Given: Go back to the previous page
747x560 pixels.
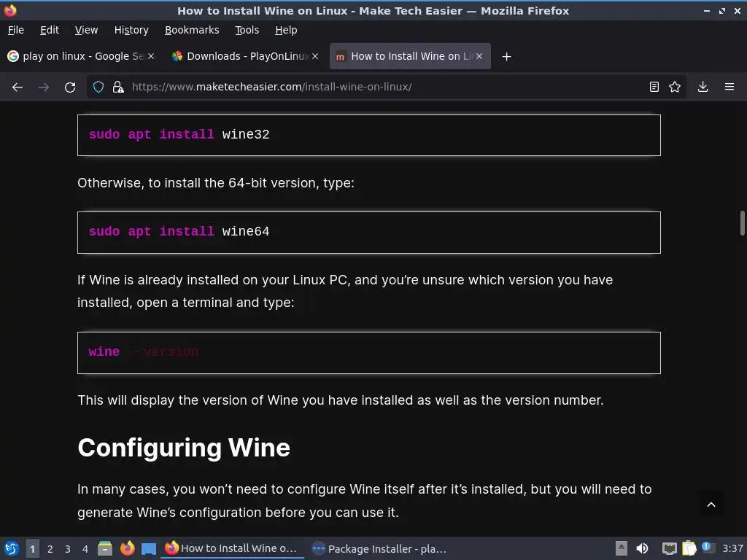Looking at the screenshot, I should click(18, 87).
